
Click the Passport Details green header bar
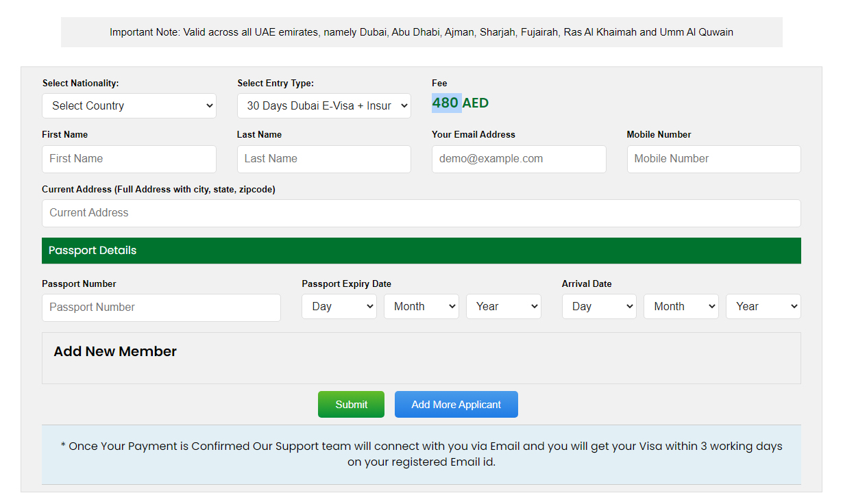pyautogui.click(x=421, y=251)
